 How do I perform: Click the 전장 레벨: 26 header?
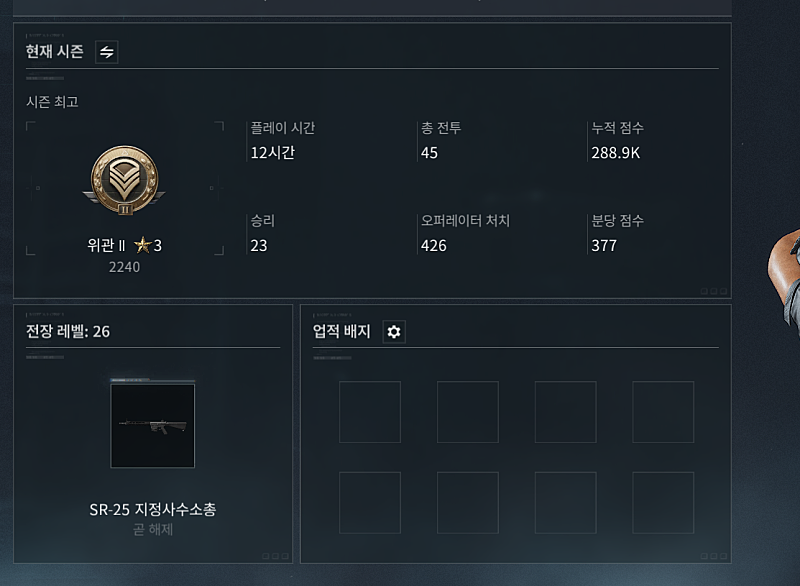[x=68, y=332]
